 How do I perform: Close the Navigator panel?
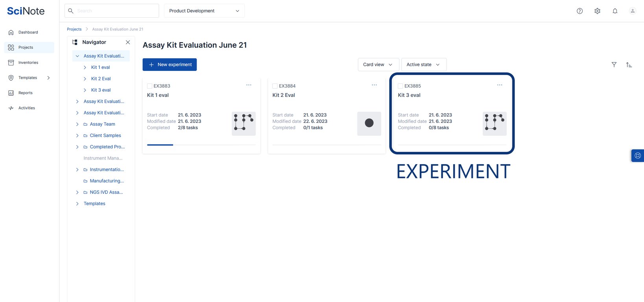click(x=128, y=42)
